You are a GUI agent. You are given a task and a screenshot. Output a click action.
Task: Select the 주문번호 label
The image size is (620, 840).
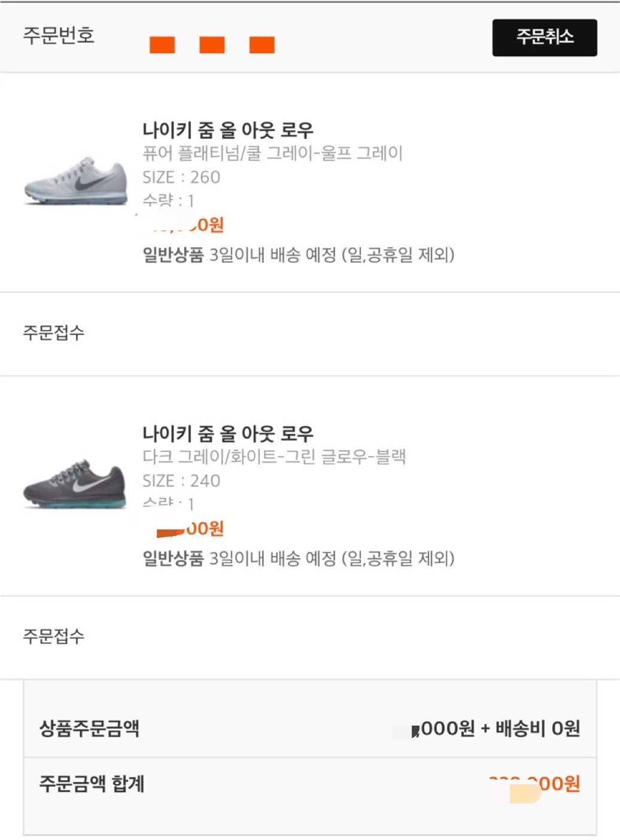pyautogui.click(x=59, y=35)
